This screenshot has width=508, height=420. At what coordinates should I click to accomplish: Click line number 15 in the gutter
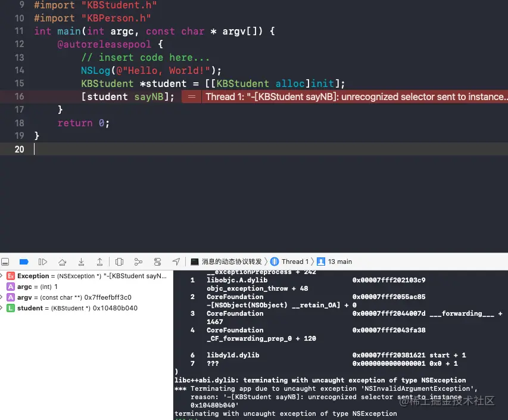[x=19, y=83]
